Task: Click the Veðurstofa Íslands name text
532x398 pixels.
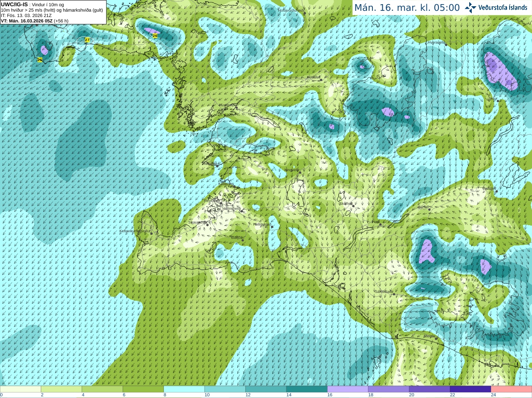Action: [502, 7]
